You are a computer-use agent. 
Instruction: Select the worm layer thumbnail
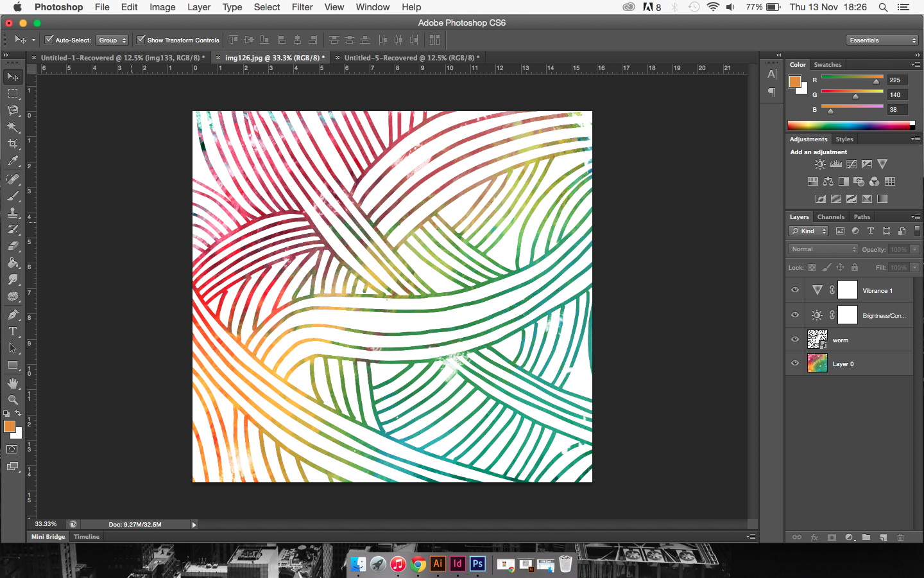click(817, 340)
